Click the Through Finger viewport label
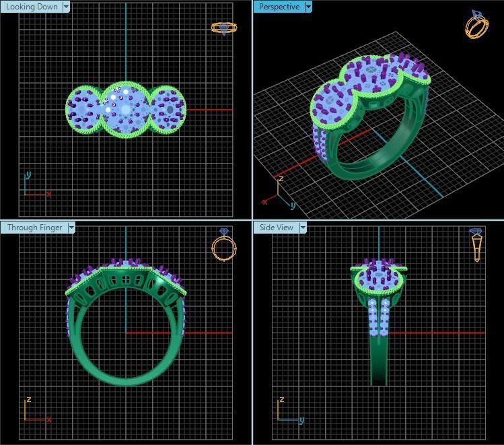The height and width of the screenshot is (445, 504). coord(34,228)
